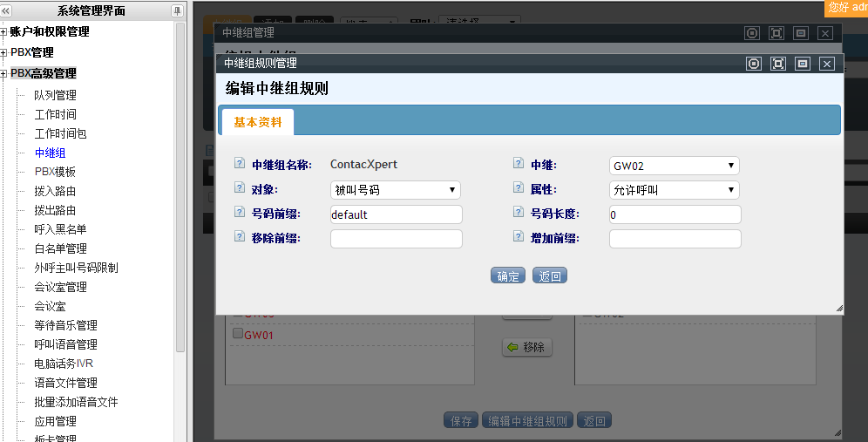The height and width of the screenshot is (442, 868).
Task: Click help icon beside 号码前缀 label
Action: click(240, 213)
